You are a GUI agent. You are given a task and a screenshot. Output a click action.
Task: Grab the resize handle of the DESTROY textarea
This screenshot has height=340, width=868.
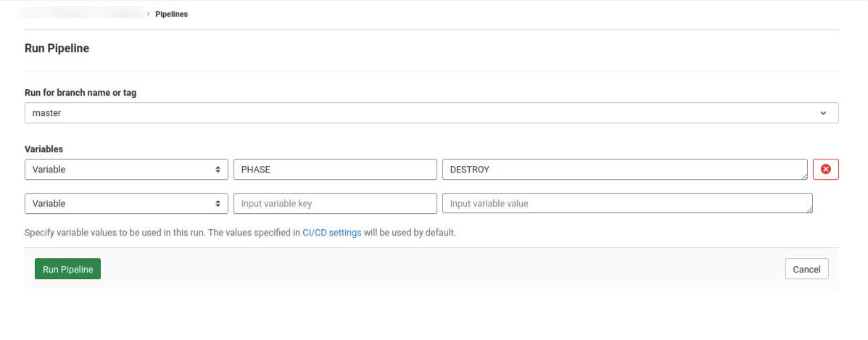[804, 176]
